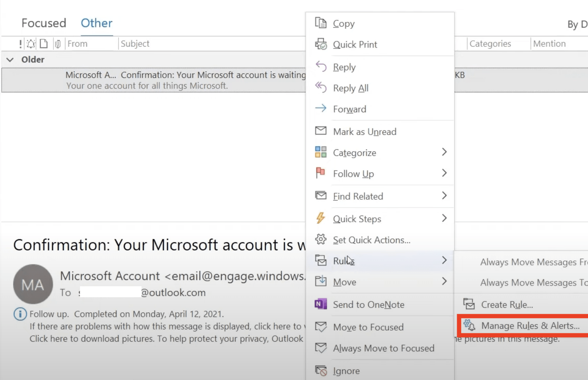Viewport: 588px width, 380px height.
Task: Choose Always Move Messages To option
Action: point(522,283)
